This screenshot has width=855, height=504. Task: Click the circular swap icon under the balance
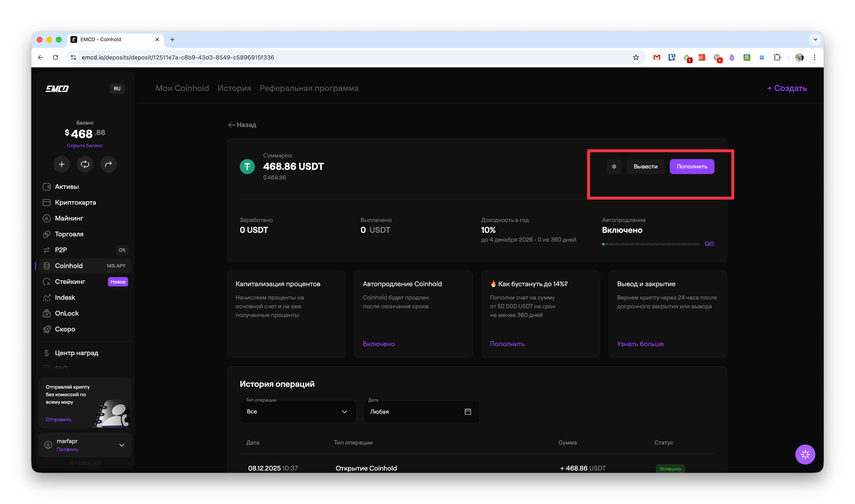tap(85, 164)
